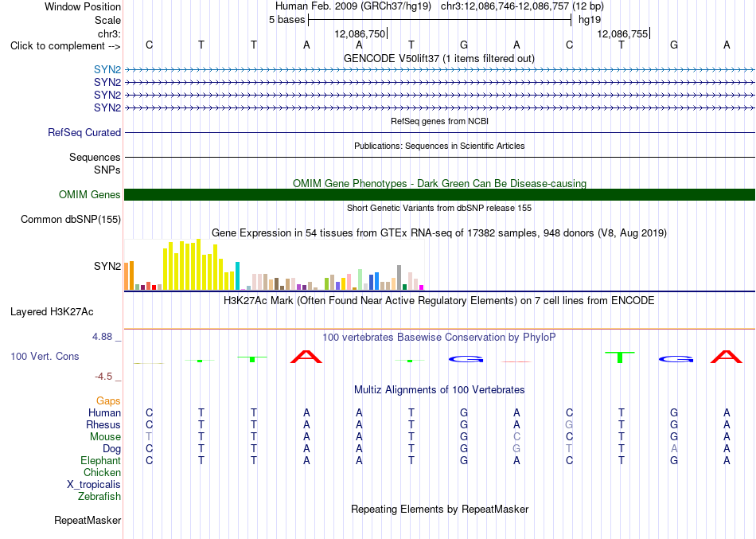Click the cyan bar in GTEx chart
The width and height of the screenshot is (756, 539).
(237, 275)
